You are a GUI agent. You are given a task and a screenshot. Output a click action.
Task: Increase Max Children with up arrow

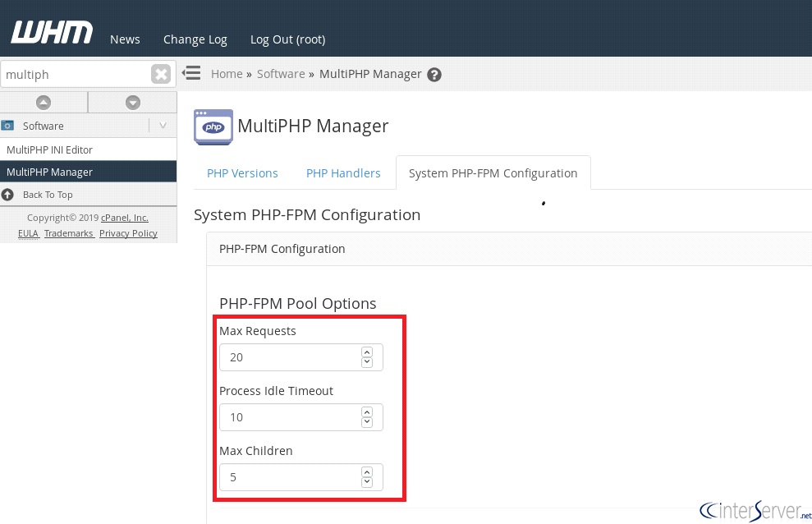(x=367, y=472)
